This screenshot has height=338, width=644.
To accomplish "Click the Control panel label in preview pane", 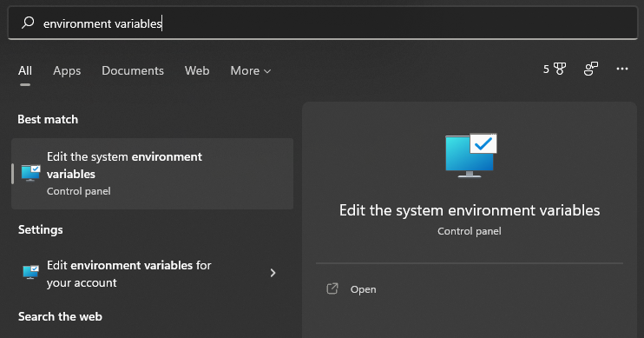I will coord(470,231).
